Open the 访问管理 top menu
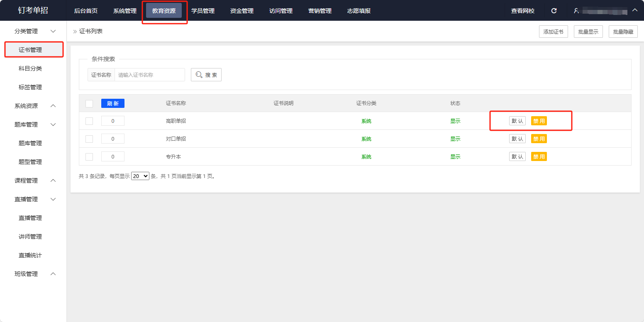Viewport: 644px width, 322px height. pos(281,11)
